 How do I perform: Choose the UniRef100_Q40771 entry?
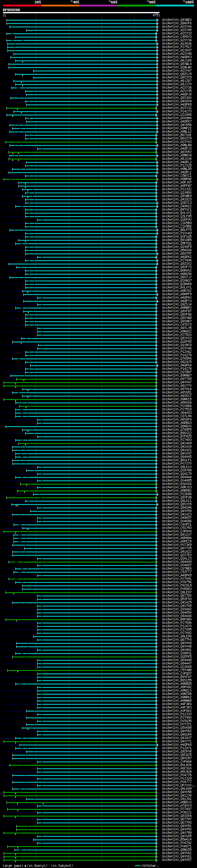click(x=177, y=741)
